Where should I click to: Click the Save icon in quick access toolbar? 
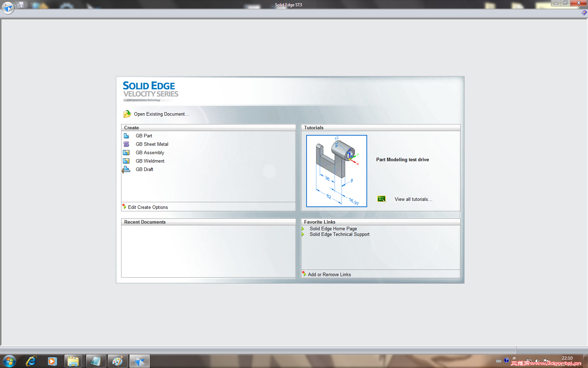pos(21,5)
